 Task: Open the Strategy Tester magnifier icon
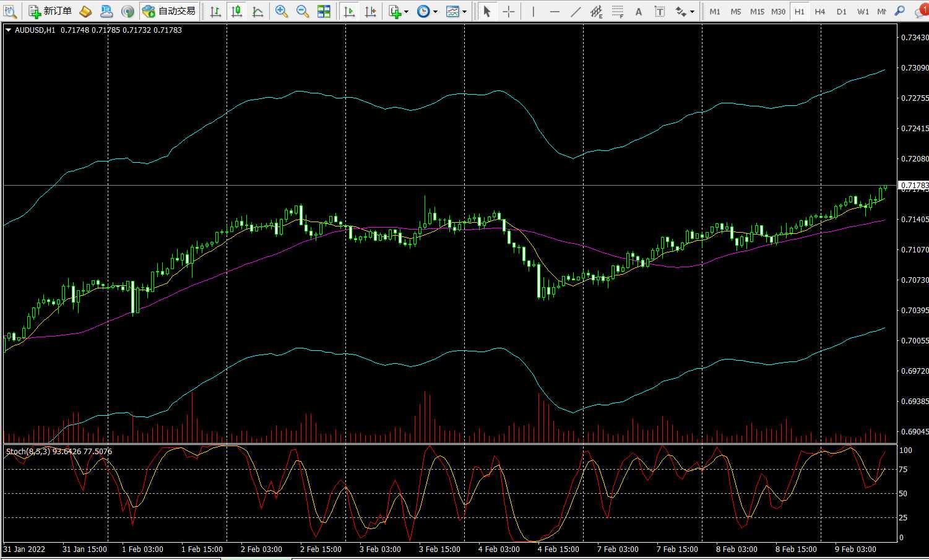[11, 11]
